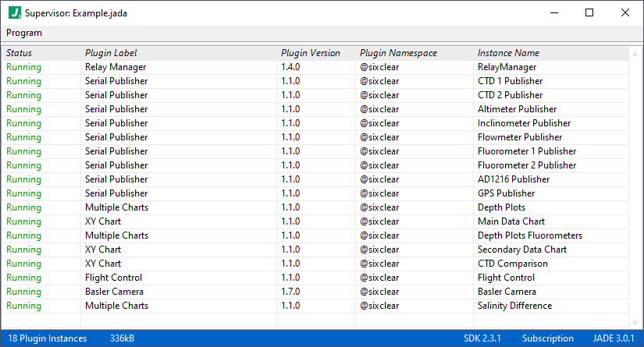Click Flight Control plugin label

tap(113, 278)
